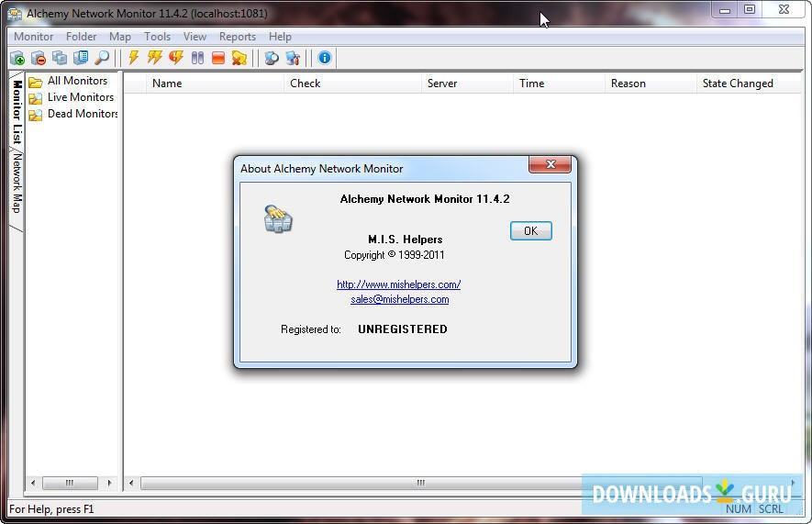
Task: Select the All Monitors folder
Action: [69, 81]
